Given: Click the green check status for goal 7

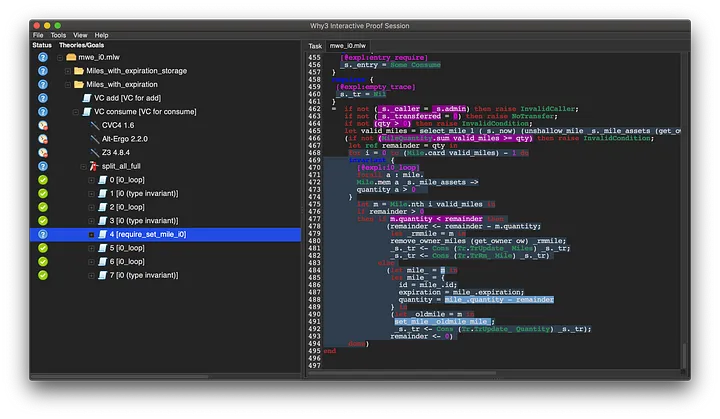Looking at the screenshot, I should click(43, 274).
